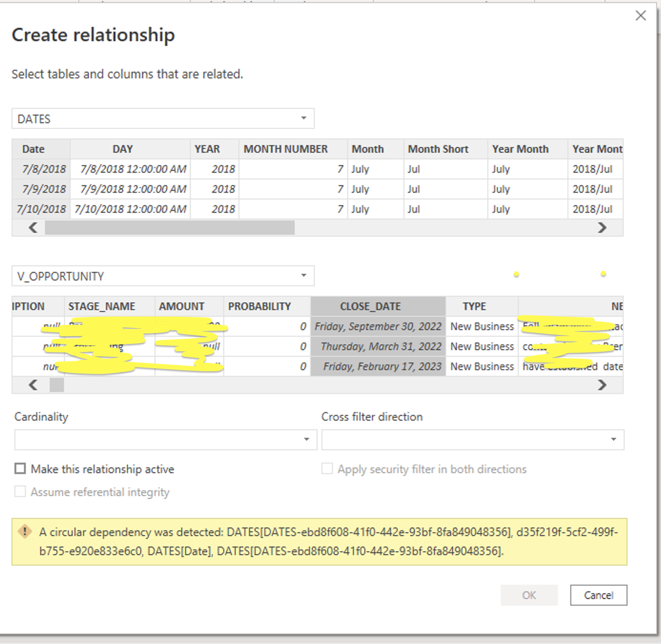Click right scroll arrow of DATES table
661x644 pixels.
[602, 228]
